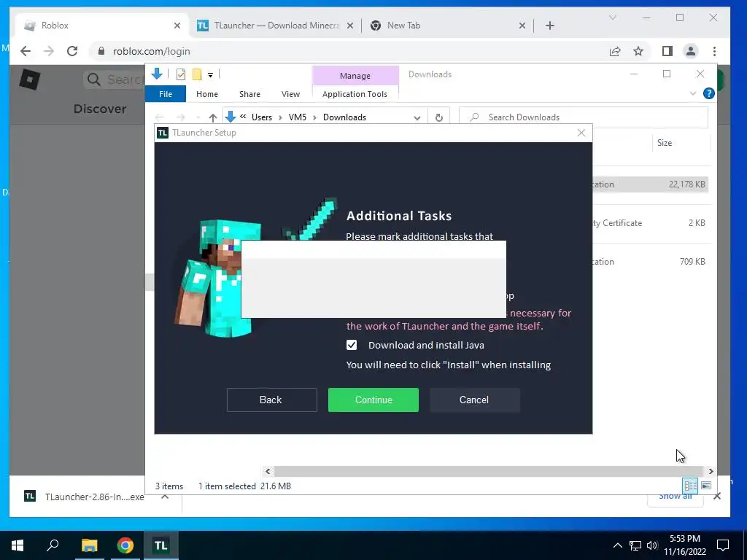The image size is (747, 560).
Task: Click the Properties quick access icon in Explorer
Action: (181, 74)
